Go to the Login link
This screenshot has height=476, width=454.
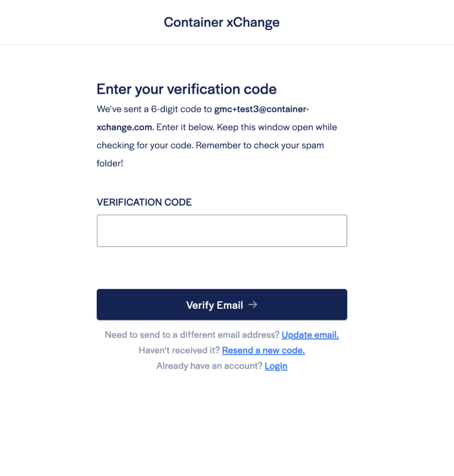coord(276,366)
